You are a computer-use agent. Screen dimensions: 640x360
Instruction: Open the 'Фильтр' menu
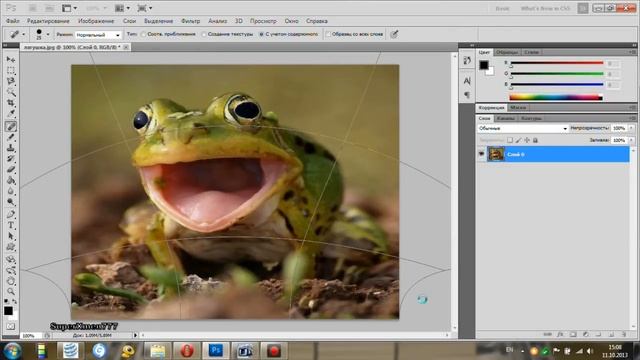tap(191, 21)
